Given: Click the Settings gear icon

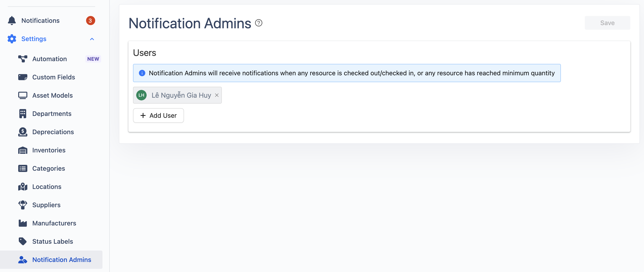Looking at the screenshot, I should [12, 39].
